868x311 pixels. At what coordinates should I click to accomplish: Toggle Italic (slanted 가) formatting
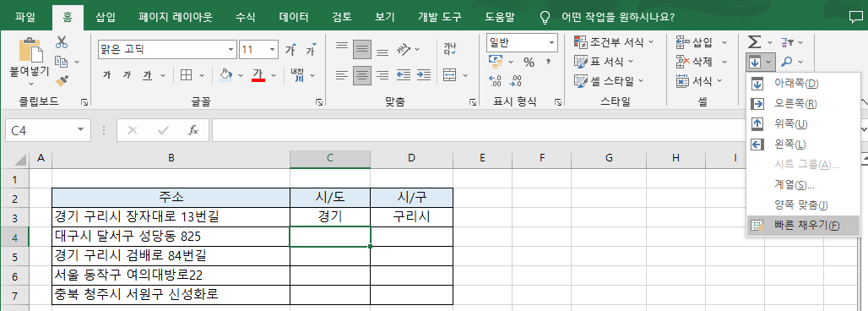pyautogui.click(x=127, y=75)
